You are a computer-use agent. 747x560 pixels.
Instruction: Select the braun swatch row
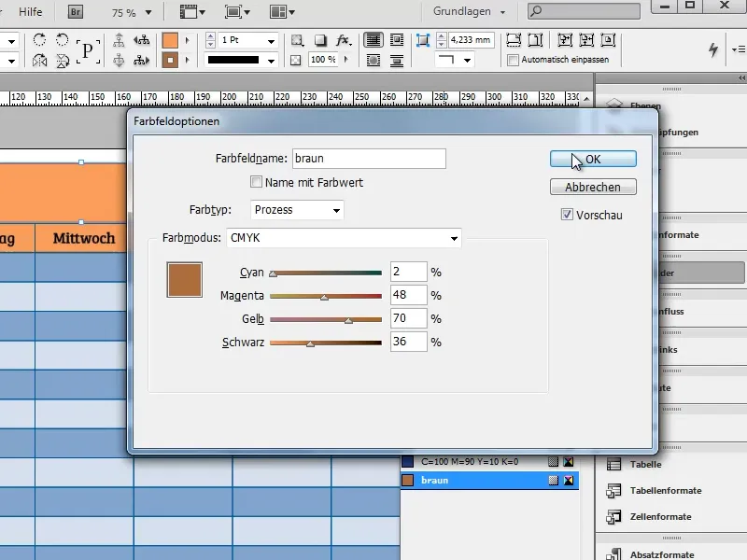489,480
